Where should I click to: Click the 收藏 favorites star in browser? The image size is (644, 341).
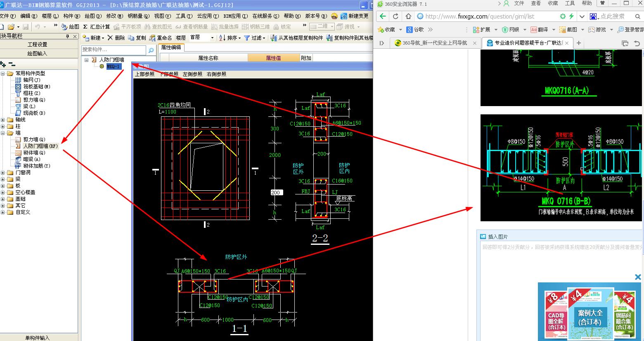point(381,29)
